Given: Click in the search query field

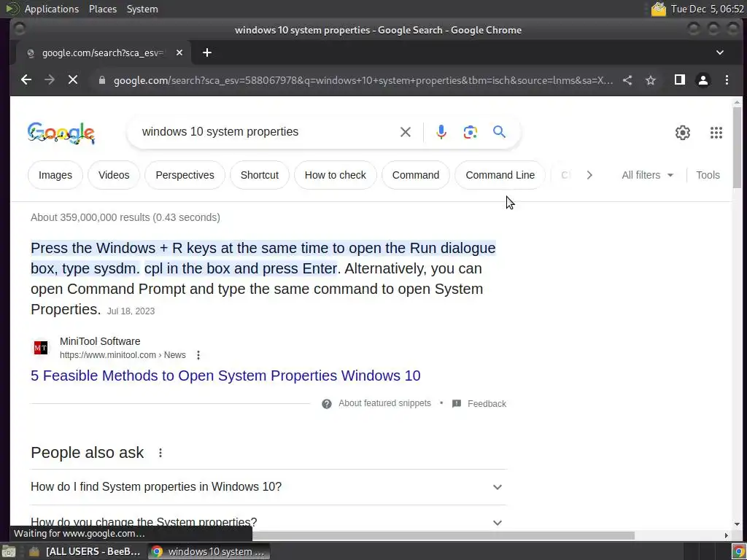Looking at the screenshot, I should click(x=267, y=132).
